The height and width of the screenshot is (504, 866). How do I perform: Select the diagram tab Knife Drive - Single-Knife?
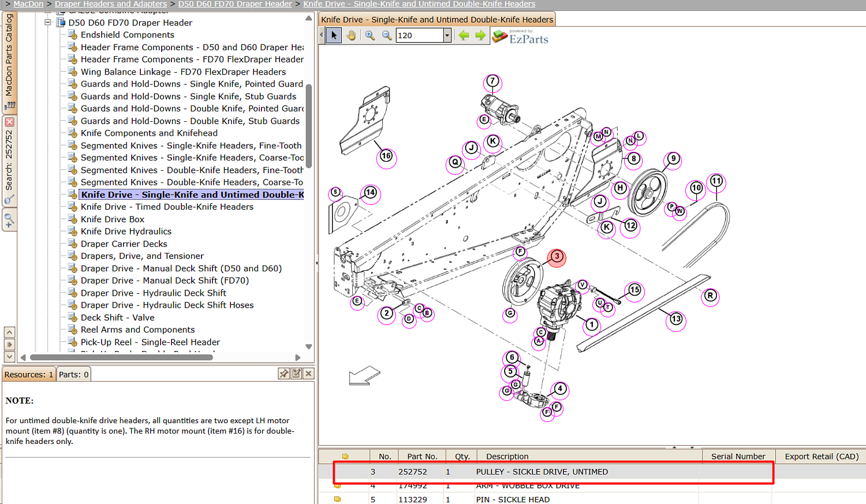click(x=437, y=19)
